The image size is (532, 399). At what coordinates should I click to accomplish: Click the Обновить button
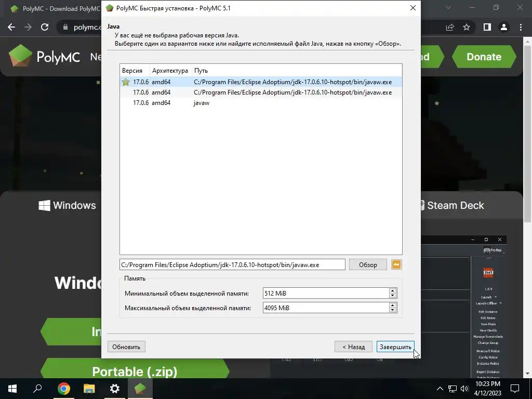[x=126, y=347]
